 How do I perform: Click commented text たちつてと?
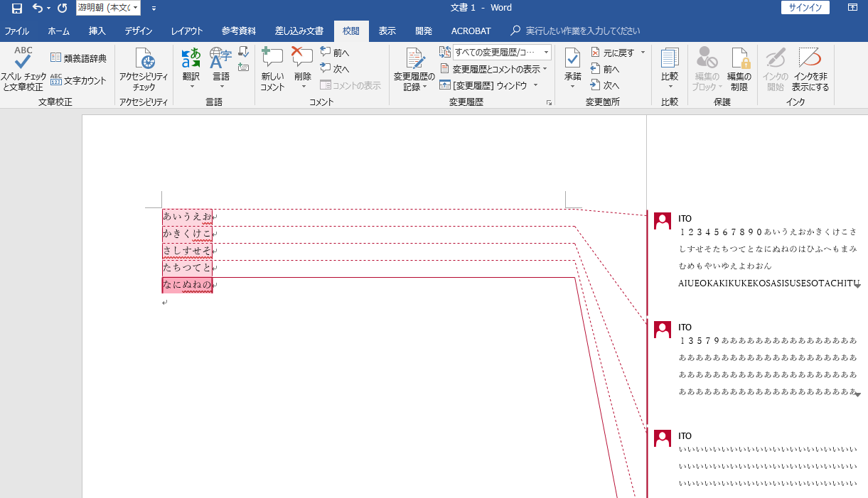pyautogui.click(x=187, y=267)
